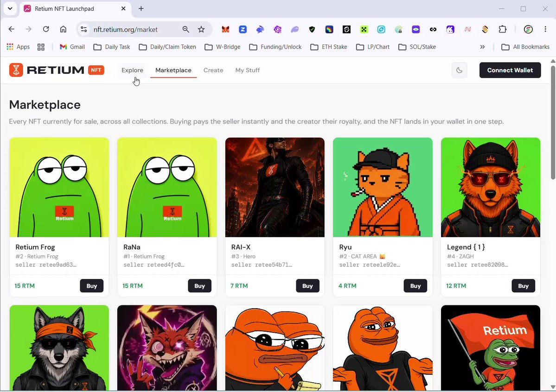Open the RAI-X hero artwork thumbnail
The height and width of the screenshot is (392, 556).
click(275, 187)
